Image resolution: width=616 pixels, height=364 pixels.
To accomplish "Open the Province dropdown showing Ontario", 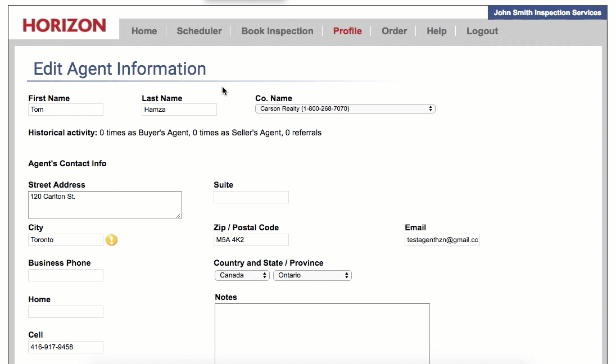I will click(312, 275).
